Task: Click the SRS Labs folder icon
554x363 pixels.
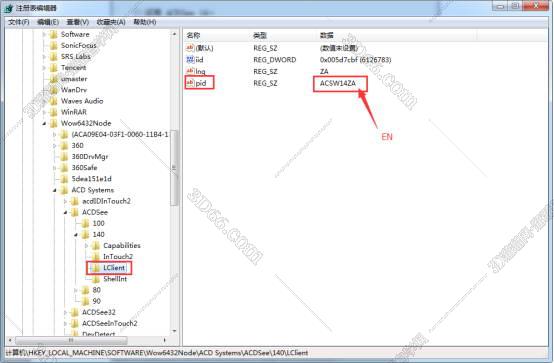Action: pyautogui.click(x=53, y=57)
